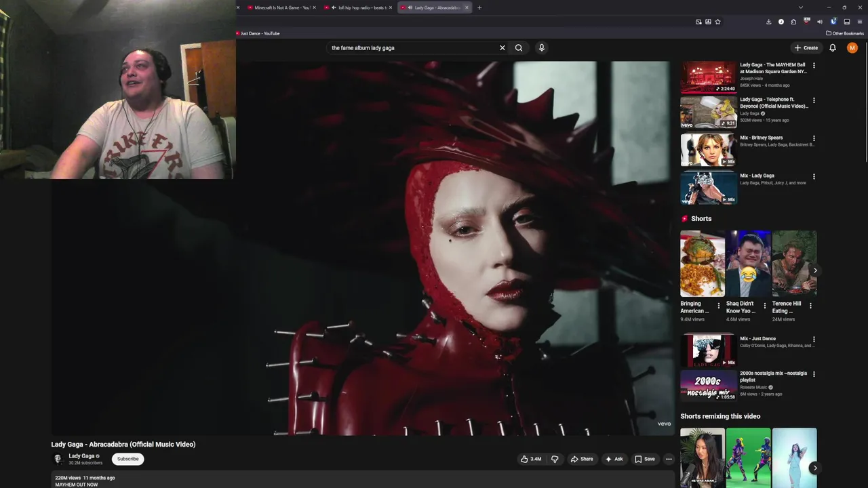Open Other Bookmarks folder
The width and height of the screenshot is (868, 488).
pos(845,33)
